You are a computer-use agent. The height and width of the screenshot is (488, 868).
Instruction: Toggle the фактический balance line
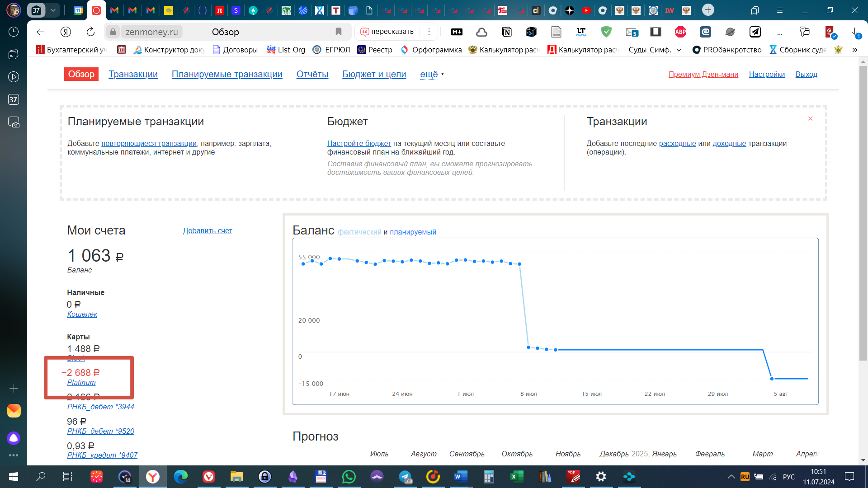359,232
